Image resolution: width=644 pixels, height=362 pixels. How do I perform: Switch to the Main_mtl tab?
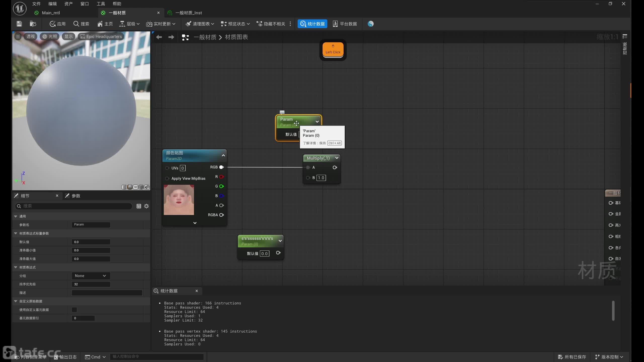pyautogui.click(x=51, y=13)
